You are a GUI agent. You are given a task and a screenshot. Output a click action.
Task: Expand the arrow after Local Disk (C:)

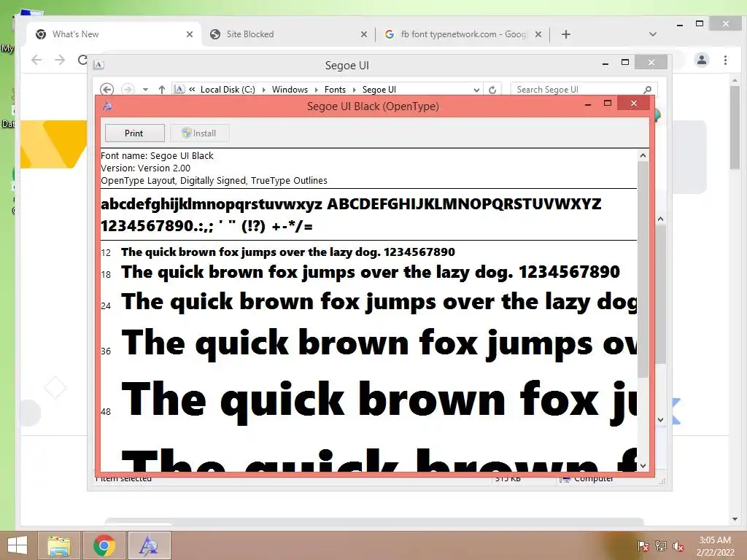264,90
